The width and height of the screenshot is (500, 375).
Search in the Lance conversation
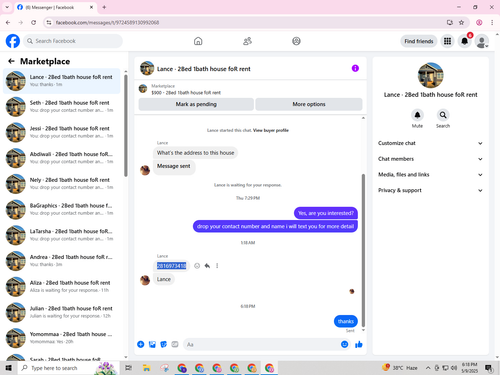(443, 115)
